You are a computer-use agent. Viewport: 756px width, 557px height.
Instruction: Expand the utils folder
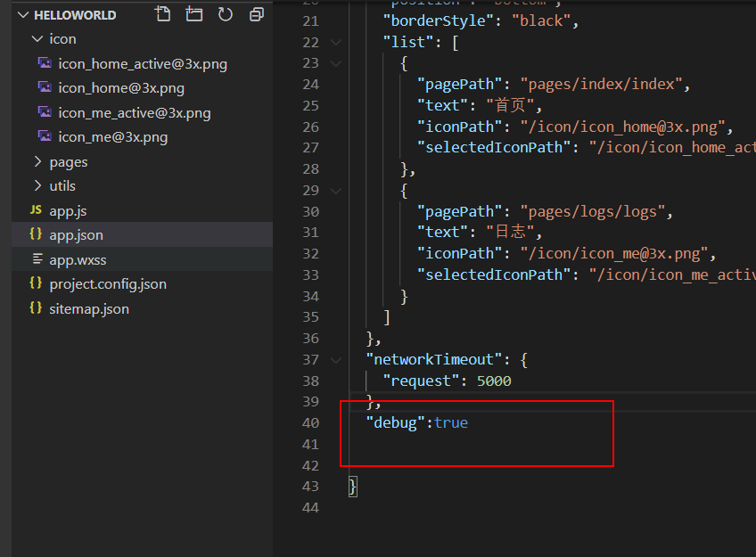point(37,185)
